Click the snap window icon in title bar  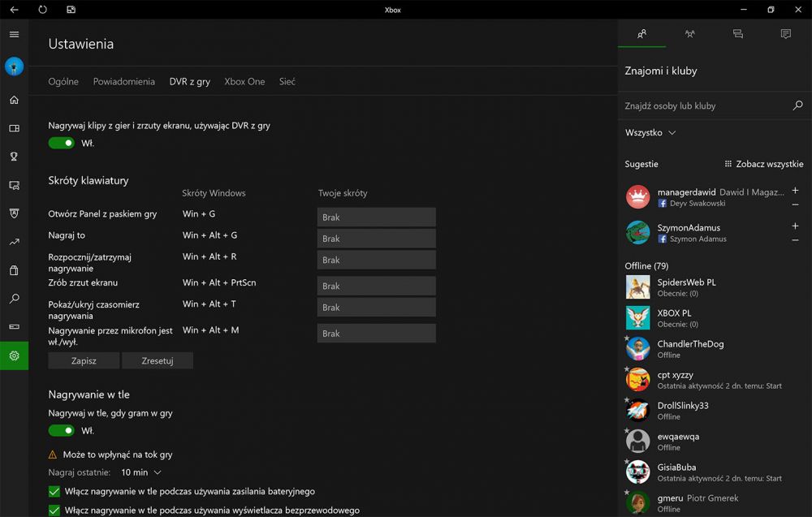(x=71, y=9)
